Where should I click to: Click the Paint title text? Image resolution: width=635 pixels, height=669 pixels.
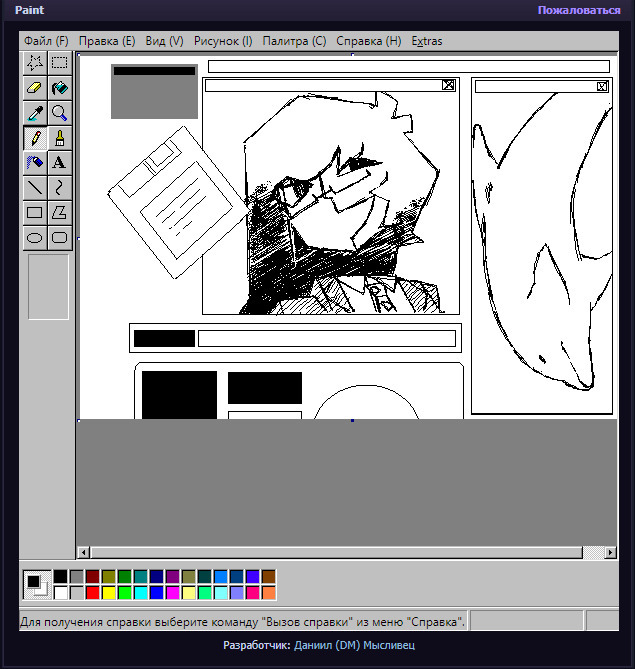tap(29, 10)
